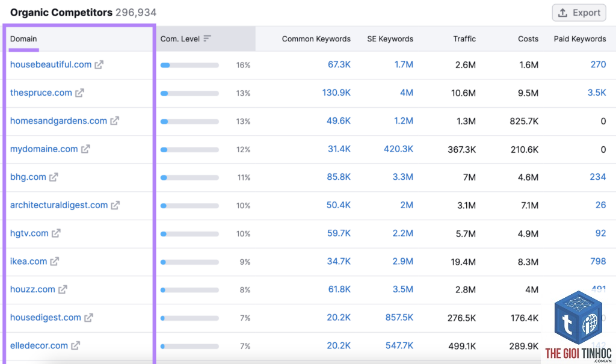
Task: Open 31.4K common keywords for mydomaine.com
Action: coord(339,149)
